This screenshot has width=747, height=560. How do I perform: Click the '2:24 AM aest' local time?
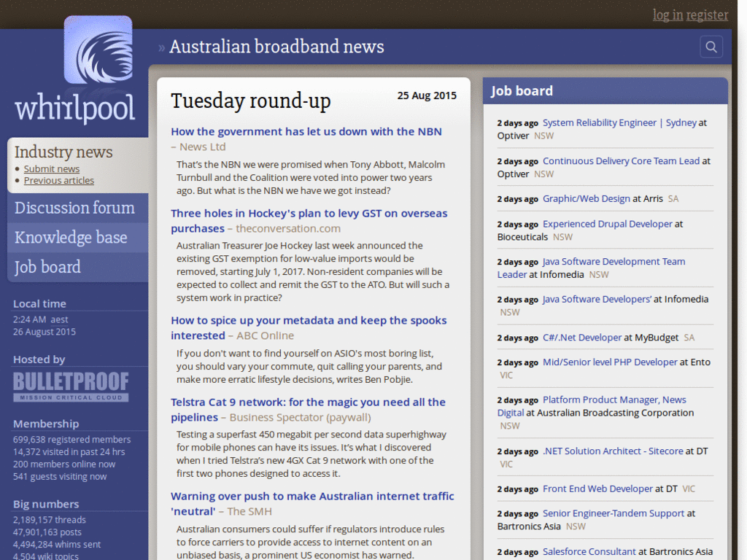41,319
